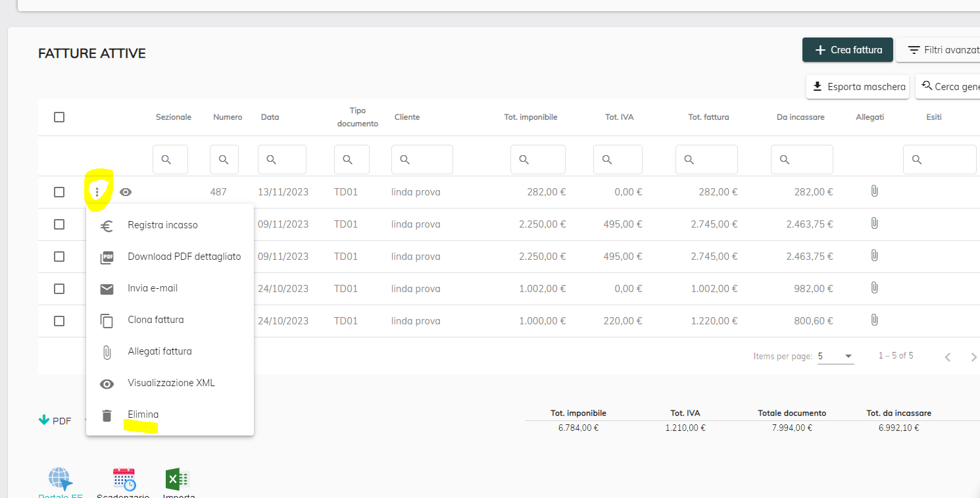Click the Numero filter search field
980x498 pixels.
(224, 159)
